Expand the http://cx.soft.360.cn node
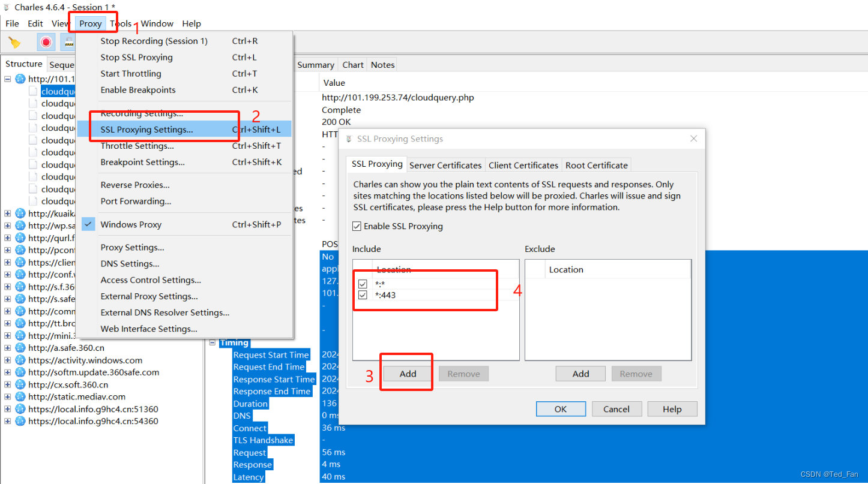The width and height of the screenshot is (868, 484). (x=7, y=385)
